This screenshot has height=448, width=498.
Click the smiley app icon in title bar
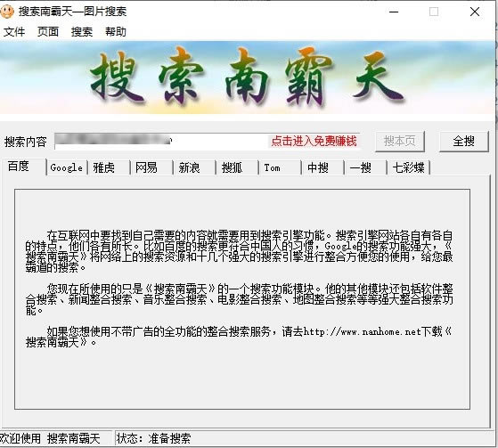coord(7,12)
